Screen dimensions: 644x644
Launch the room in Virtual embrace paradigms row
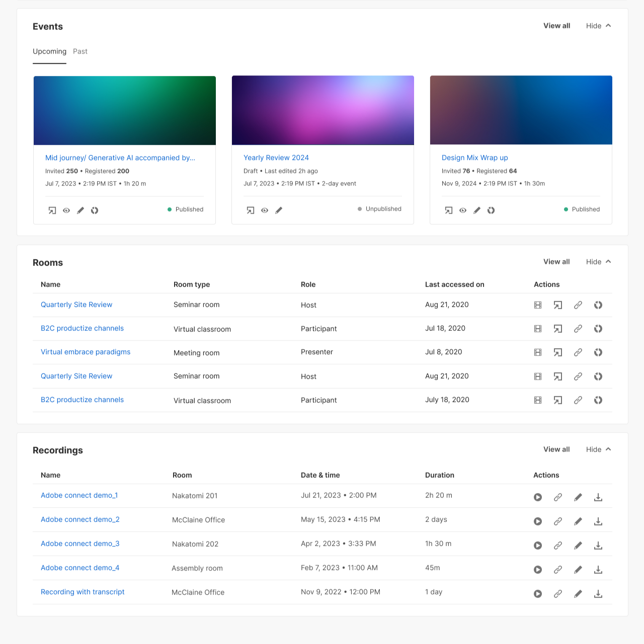click(x=558, y=352)
